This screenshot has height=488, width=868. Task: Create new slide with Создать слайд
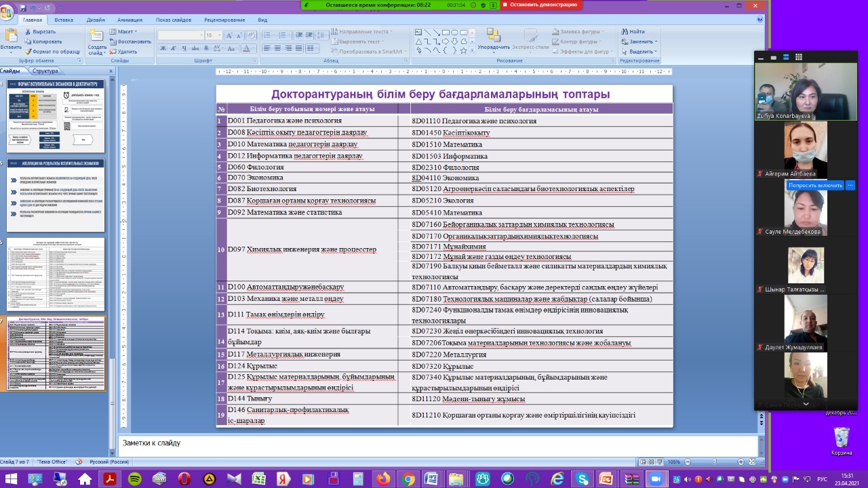tap(97, 42)
